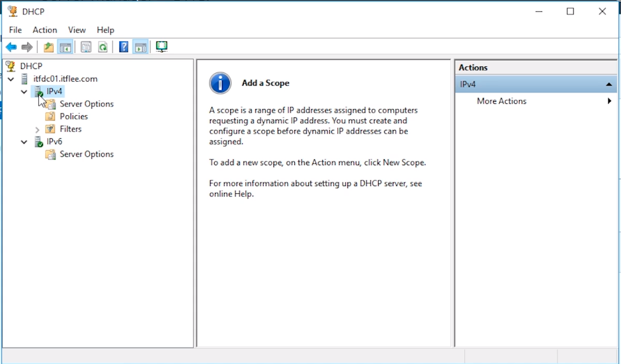The image size is (621, 364).
Task: Open the Action menu
Action: (45, 30)
